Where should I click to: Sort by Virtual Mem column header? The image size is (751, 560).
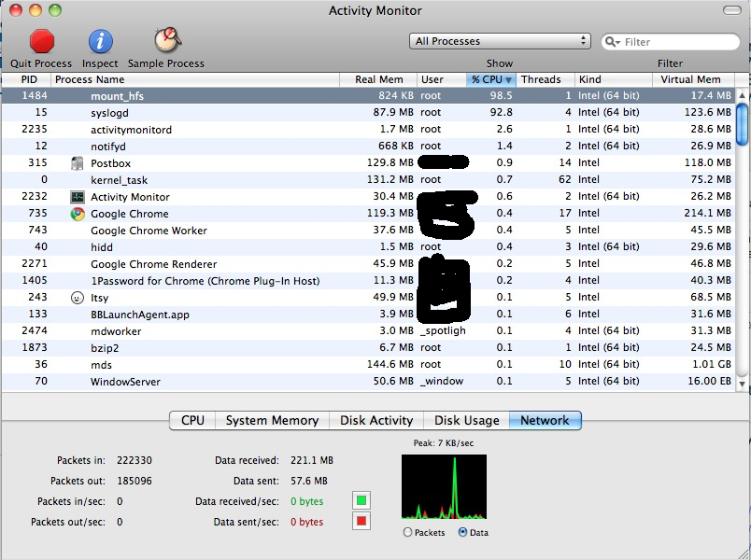pos(693,79)
